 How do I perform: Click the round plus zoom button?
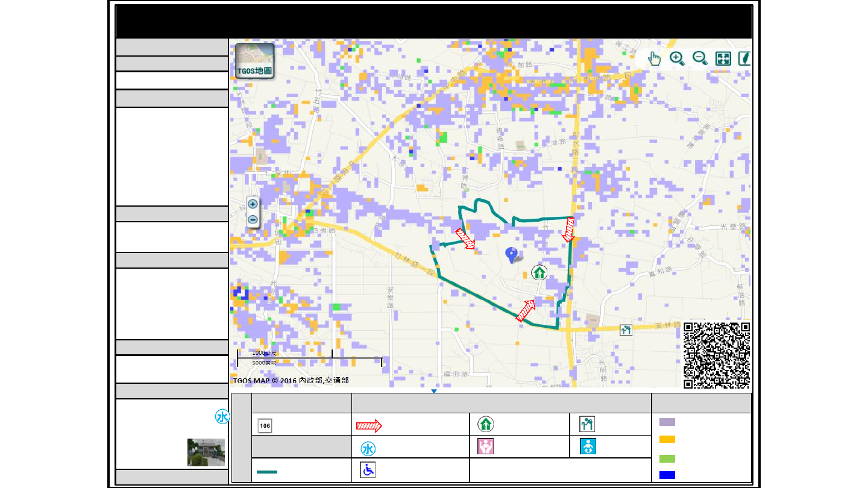tap(253, 204)
